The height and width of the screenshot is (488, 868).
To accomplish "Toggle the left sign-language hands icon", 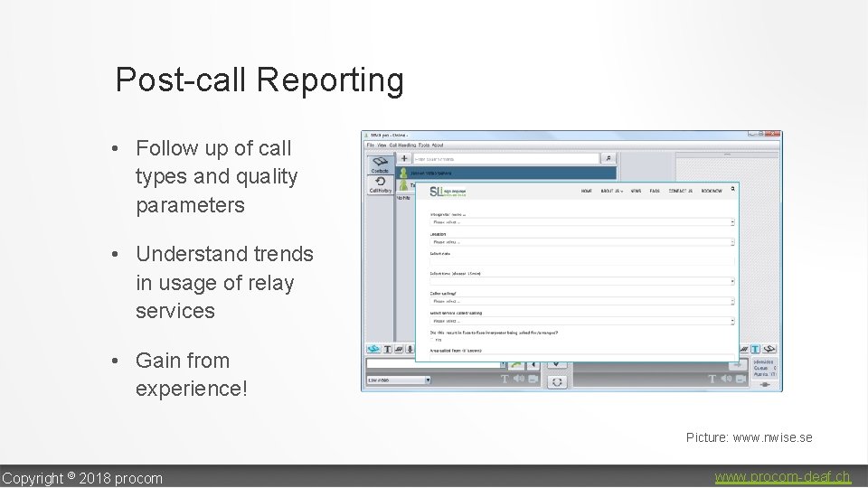I will [x=373, y=349].
